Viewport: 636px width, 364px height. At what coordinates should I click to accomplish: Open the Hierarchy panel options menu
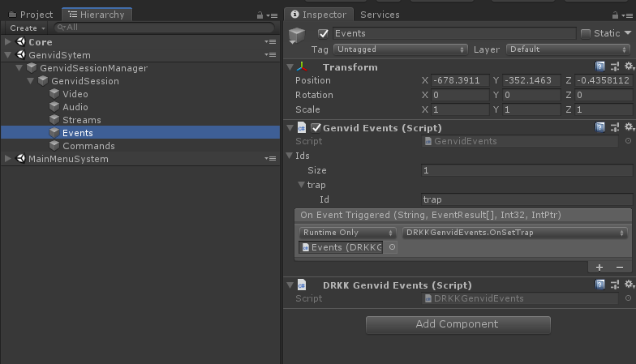pos(273,16)
